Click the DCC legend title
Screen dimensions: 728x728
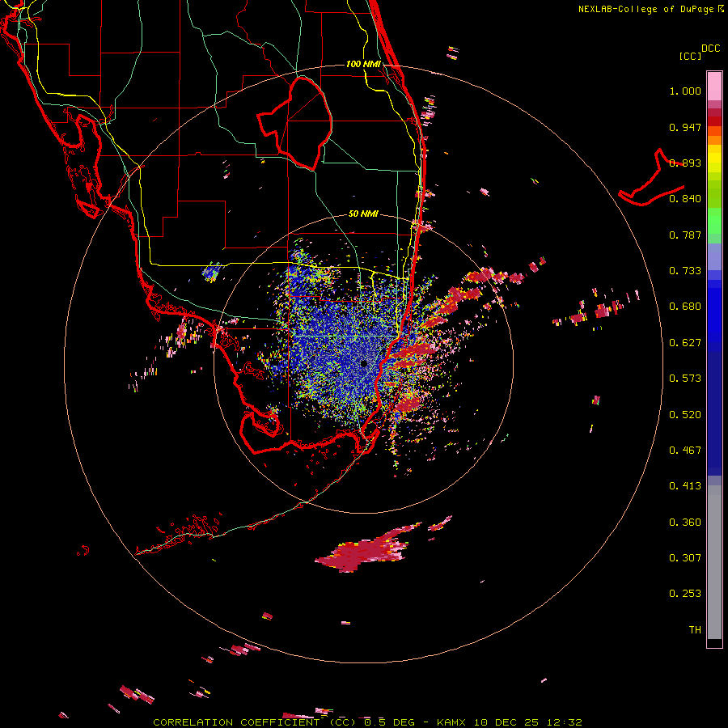pyautogui.click(x=711, y=49)
